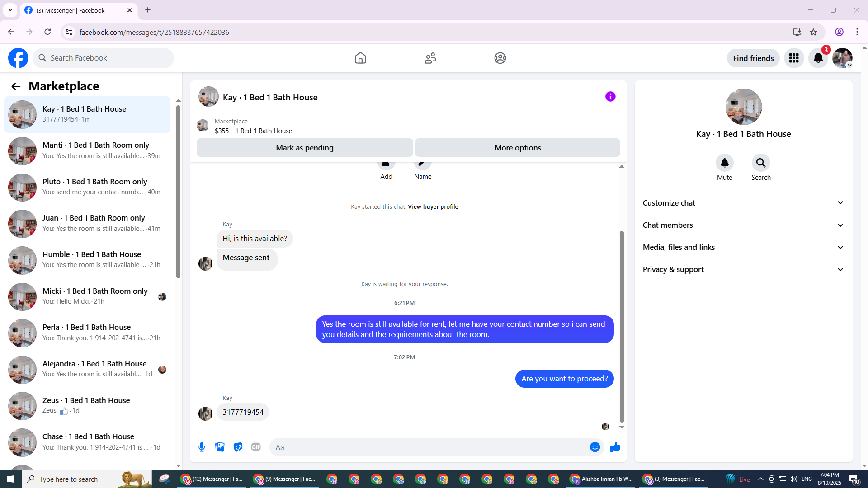
Task: Open the conversation information icon
Action: [x=610, y=97]
